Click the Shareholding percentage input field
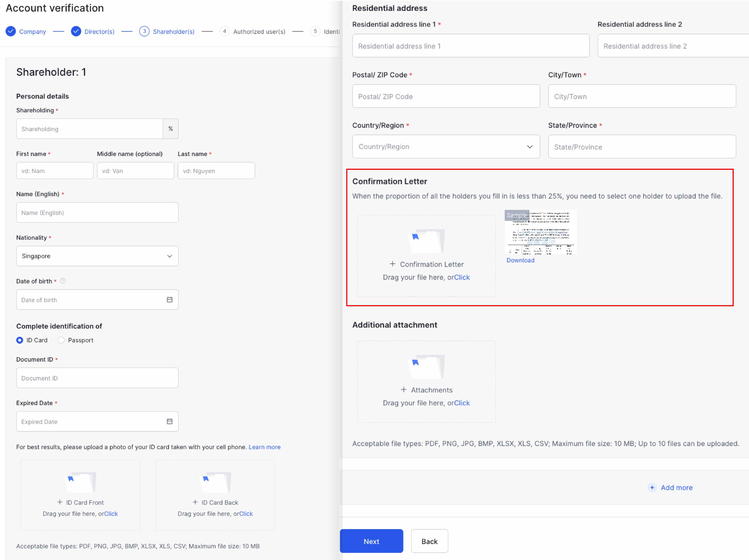 (90, 129)
